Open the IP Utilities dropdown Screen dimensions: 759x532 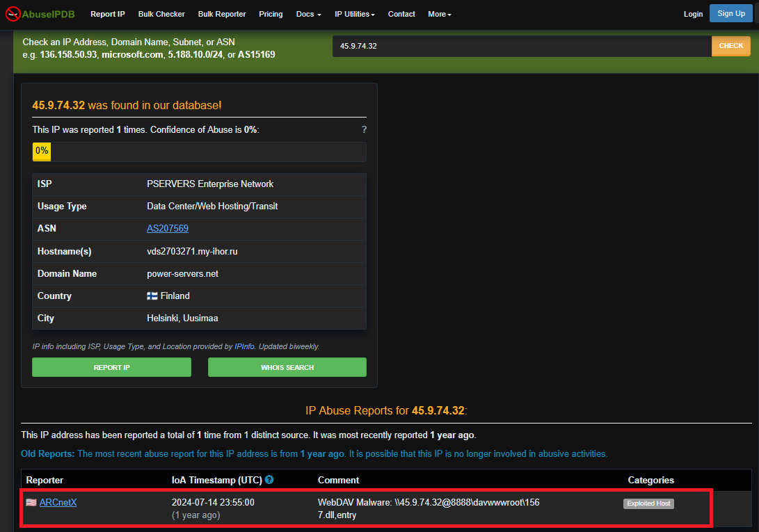[x=354, y=14]
